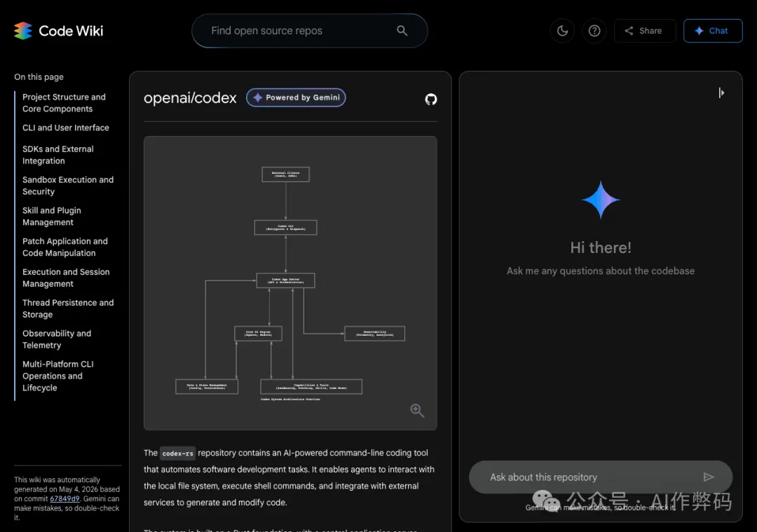Click the Share button

coord(645,31)
